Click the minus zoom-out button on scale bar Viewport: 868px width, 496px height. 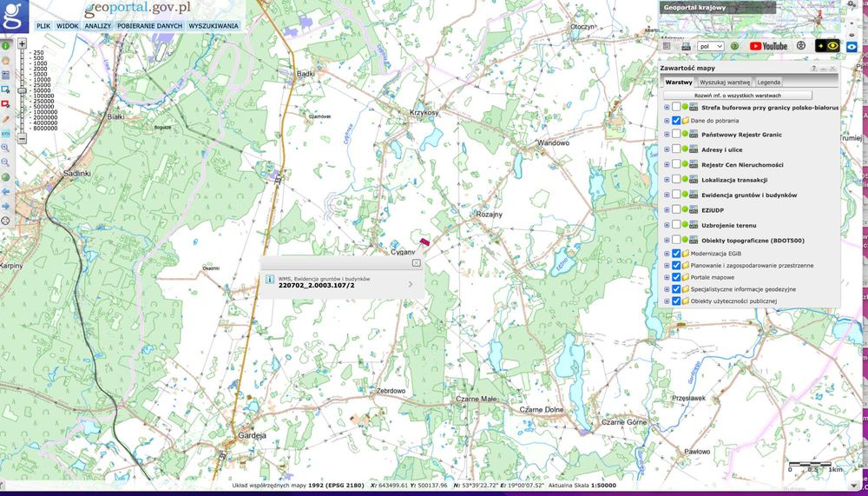coord(23,138)
